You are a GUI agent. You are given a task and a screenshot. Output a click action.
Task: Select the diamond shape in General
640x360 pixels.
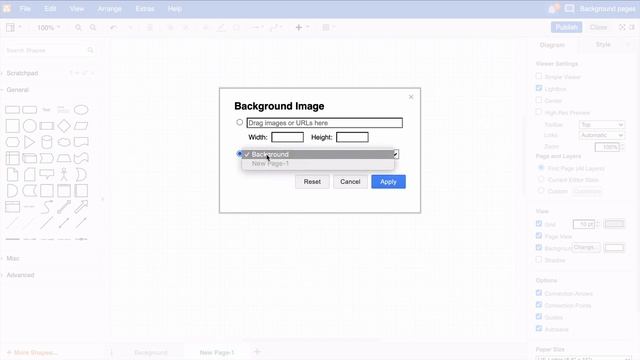point(64,126)
